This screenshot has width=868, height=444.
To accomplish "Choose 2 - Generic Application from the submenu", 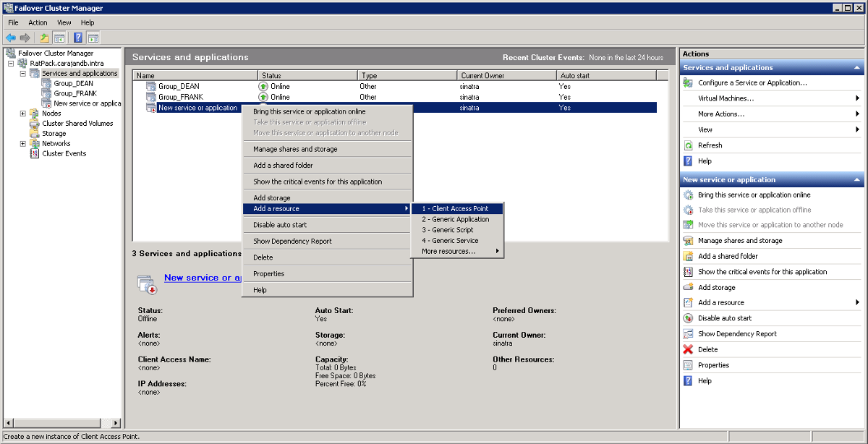I will 457,219.
